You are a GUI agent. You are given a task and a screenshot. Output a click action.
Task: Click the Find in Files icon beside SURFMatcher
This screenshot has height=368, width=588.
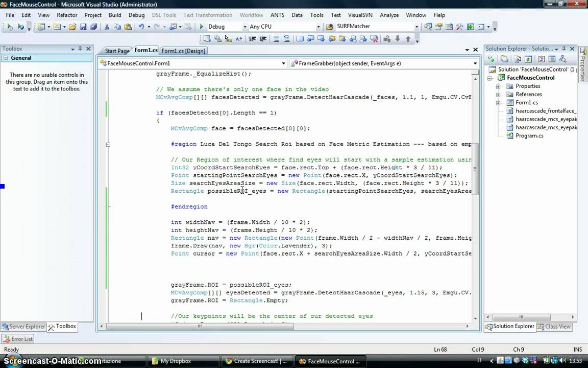(330, 27)
